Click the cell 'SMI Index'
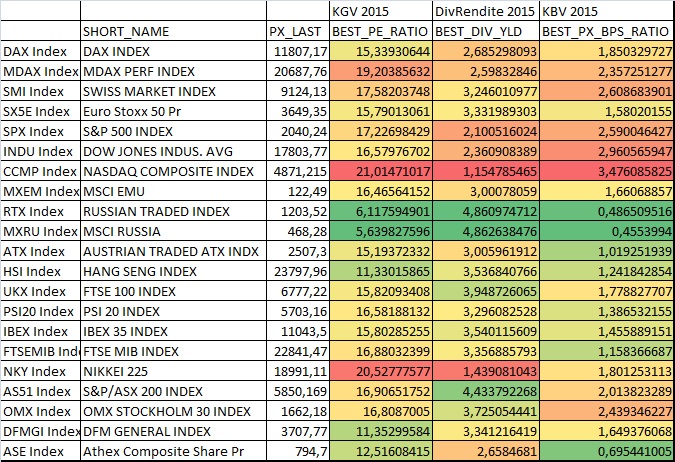Image resolution: width=675 pixels, height=462 pixels. [40, 91]
